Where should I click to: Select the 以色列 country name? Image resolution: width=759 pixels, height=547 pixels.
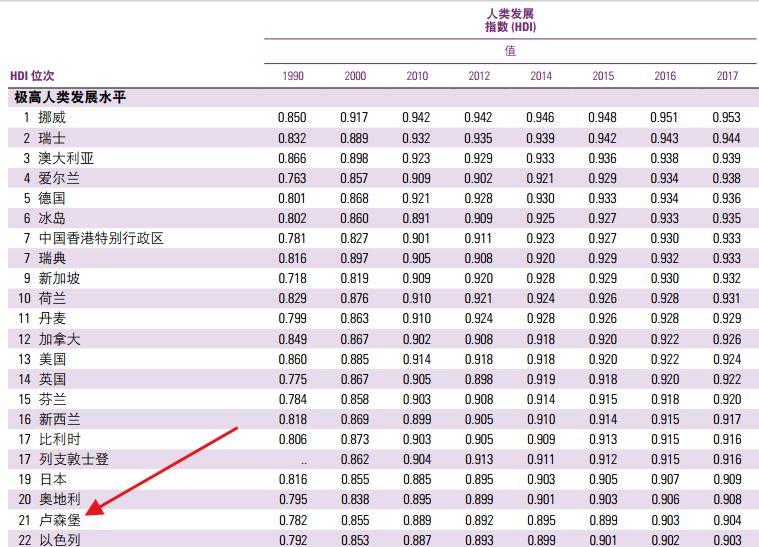coord(59,540)
